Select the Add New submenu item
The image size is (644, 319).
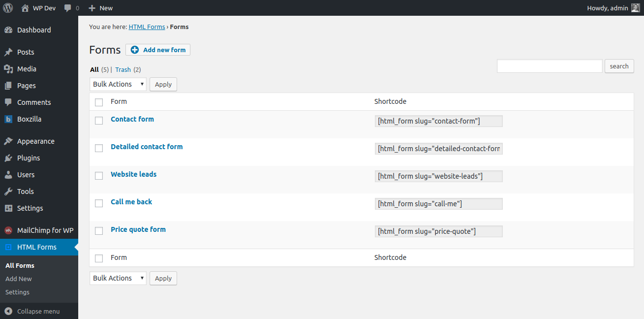coord(19,279)
